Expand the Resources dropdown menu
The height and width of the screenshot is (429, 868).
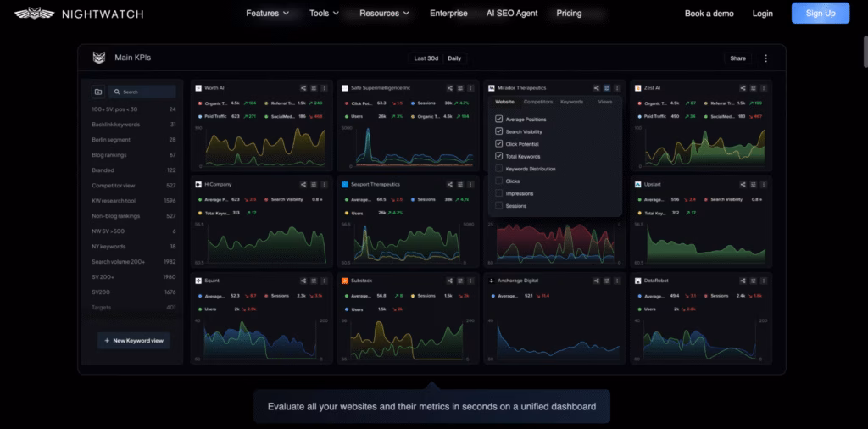(384, 14)
